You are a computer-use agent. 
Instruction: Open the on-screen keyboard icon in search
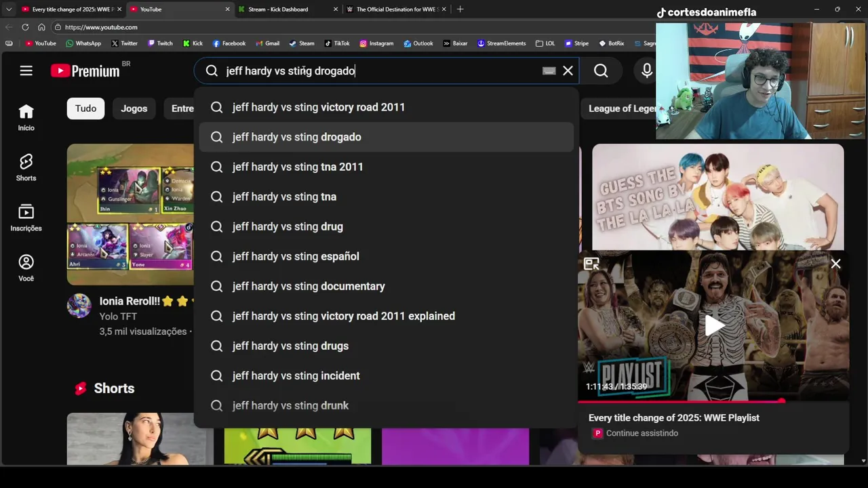click(549, 70)
